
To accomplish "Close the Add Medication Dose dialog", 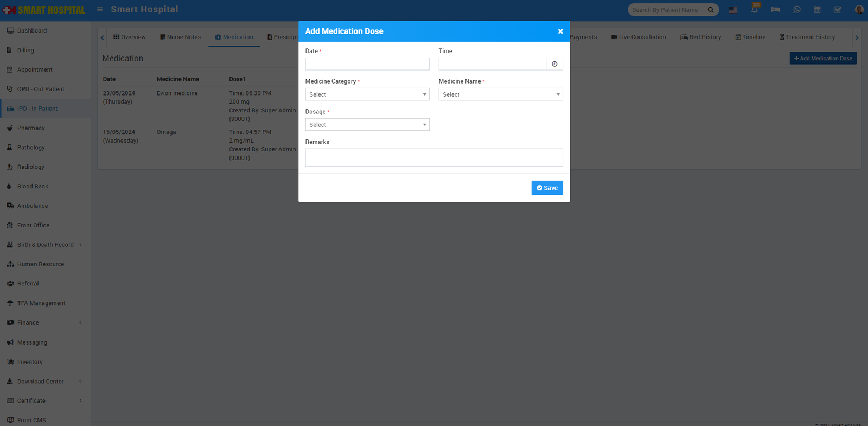I will 560,31.
